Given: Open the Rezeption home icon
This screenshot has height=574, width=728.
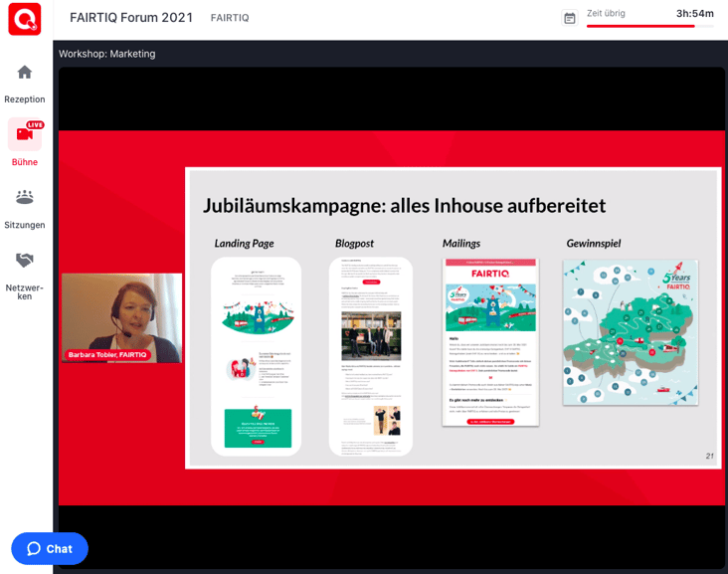Looking at the screenshot, I should (25, 73).
